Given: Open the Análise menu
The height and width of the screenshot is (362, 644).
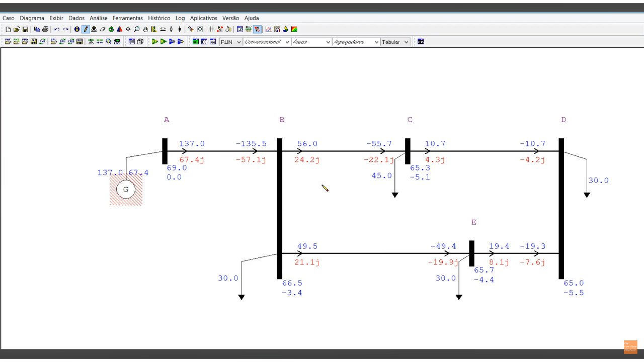Looking at the screenshot, I should point(98,18).
